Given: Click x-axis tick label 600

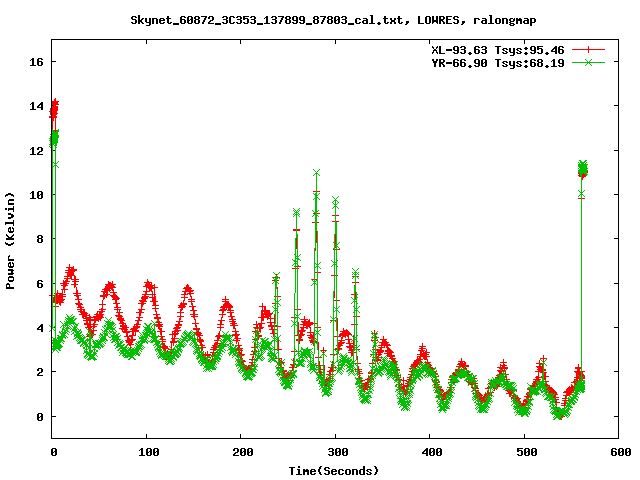Looking at the screenshot, I should coord(620,452).
